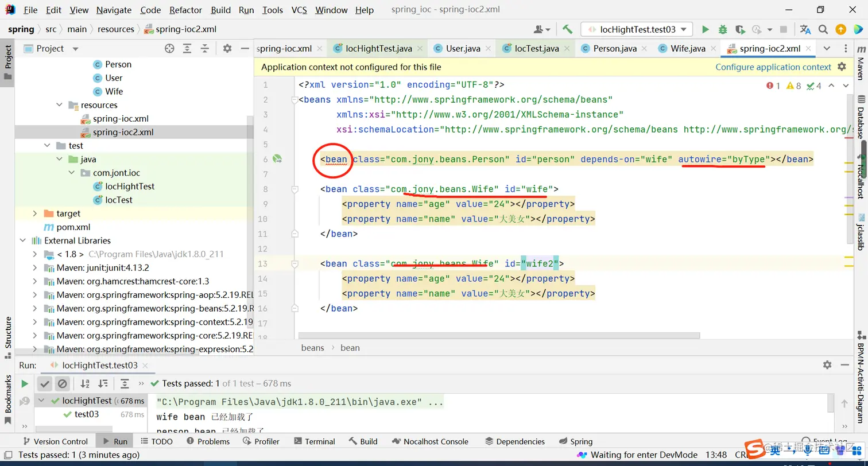This screenshot has width=868, height=466.
Task: Collapse all in Project panel
Action: [x=204, y=49]
